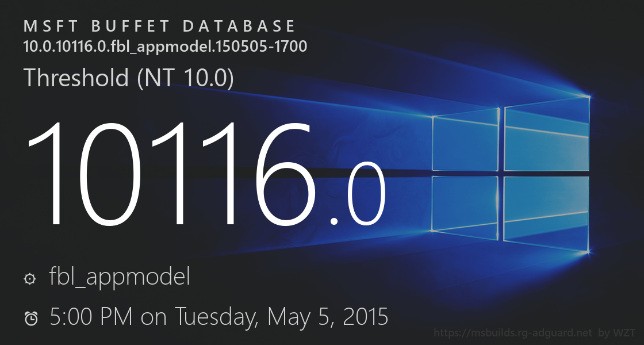Click the 5:00 PM time text
644x345 pixels.
[x=92, y=316]
